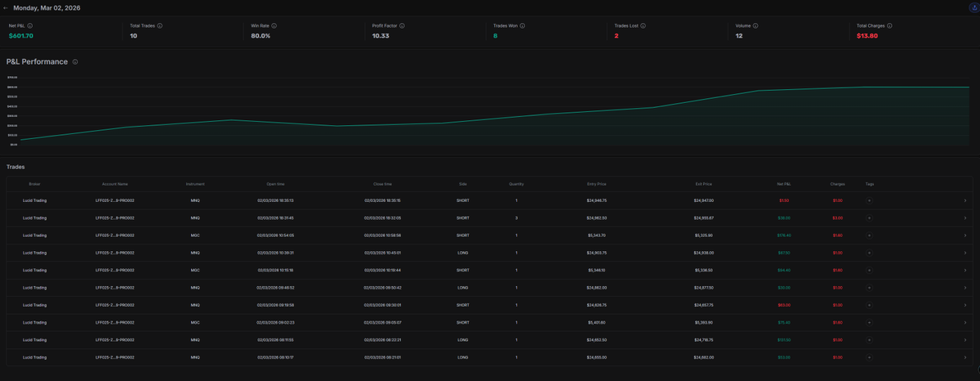This screenshot has height=381, width=980.
Task: Click the Tags column header
Action: pos(870,184)
